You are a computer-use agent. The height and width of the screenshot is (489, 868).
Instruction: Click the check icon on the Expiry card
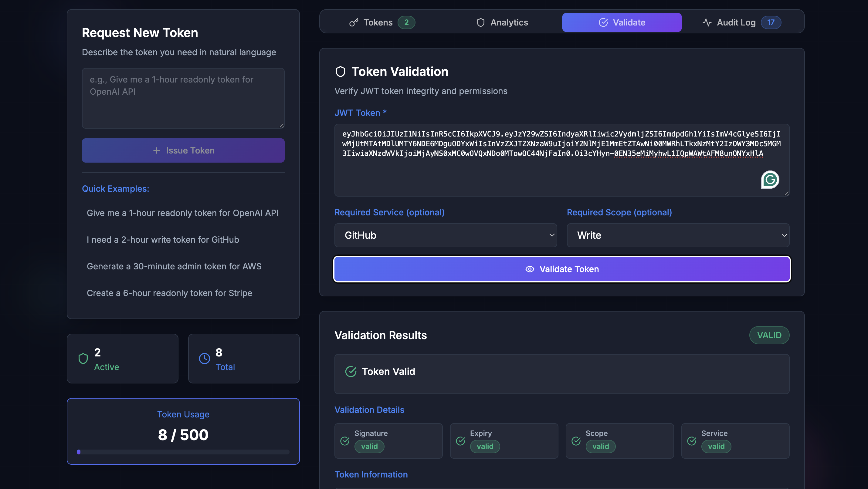[460, 440]
